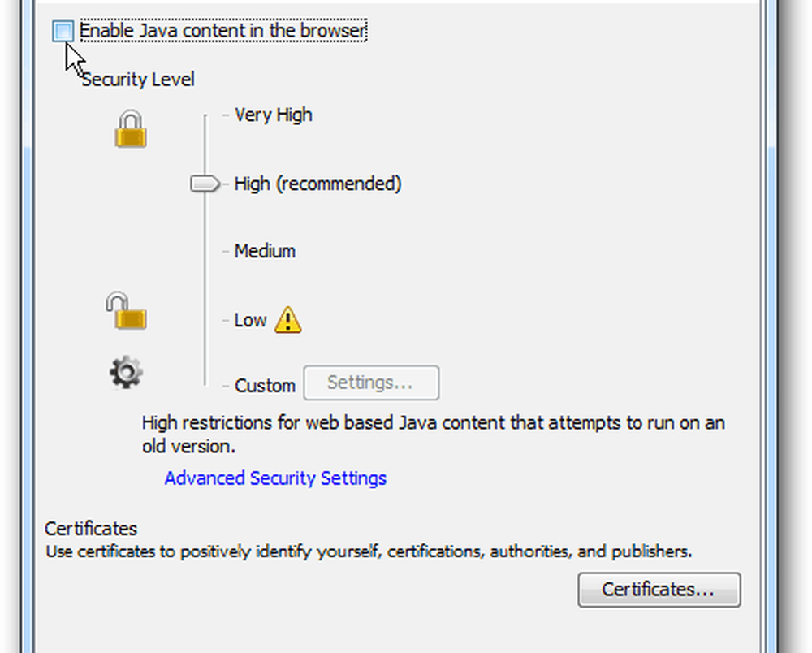The width and height of the screenshot is (812, 653).
Task: Click the Security Level heading
Action: point(138,80)
